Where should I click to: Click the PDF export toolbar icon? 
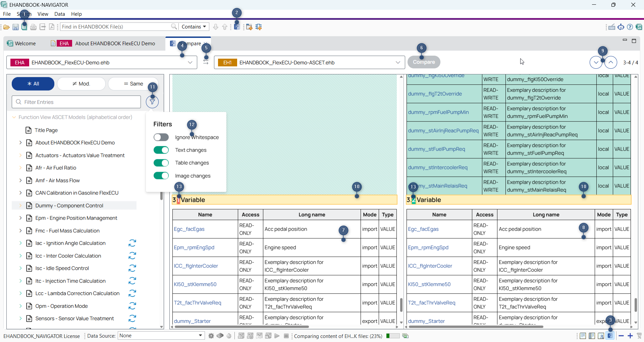[x=51, y=27]
